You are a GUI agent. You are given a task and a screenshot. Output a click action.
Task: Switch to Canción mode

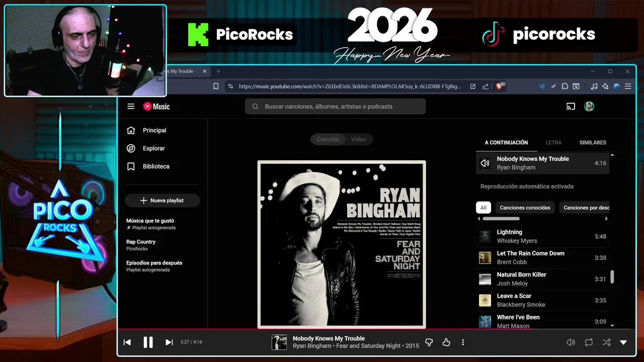328,139
